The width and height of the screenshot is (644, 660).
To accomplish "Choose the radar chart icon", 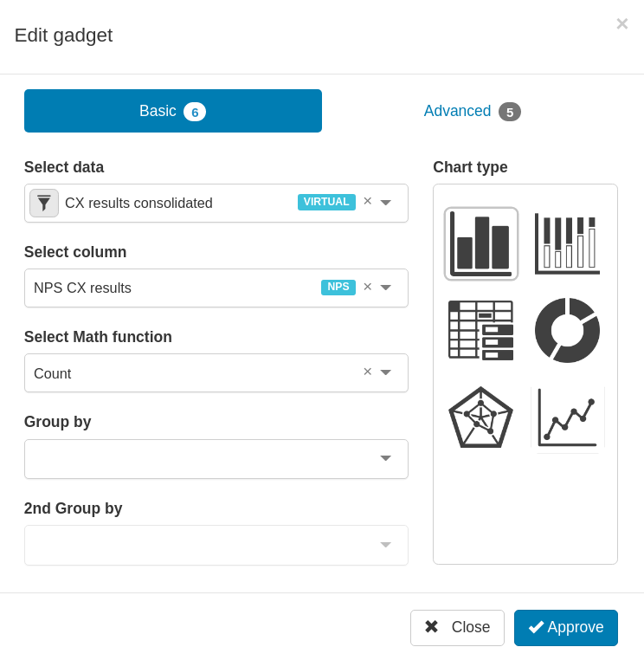I will 480,417.
